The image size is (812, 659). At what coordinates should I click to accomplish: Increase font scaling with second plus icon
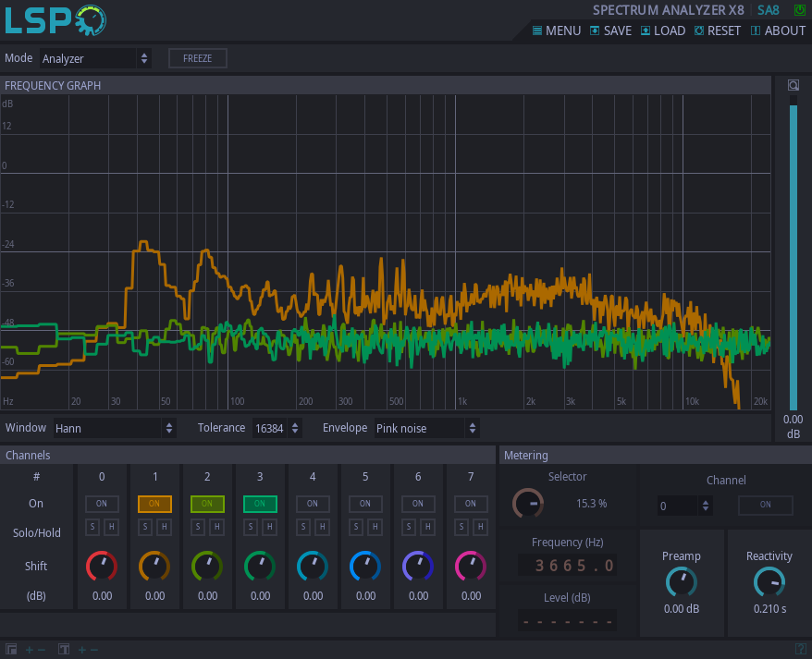(81, 650)
